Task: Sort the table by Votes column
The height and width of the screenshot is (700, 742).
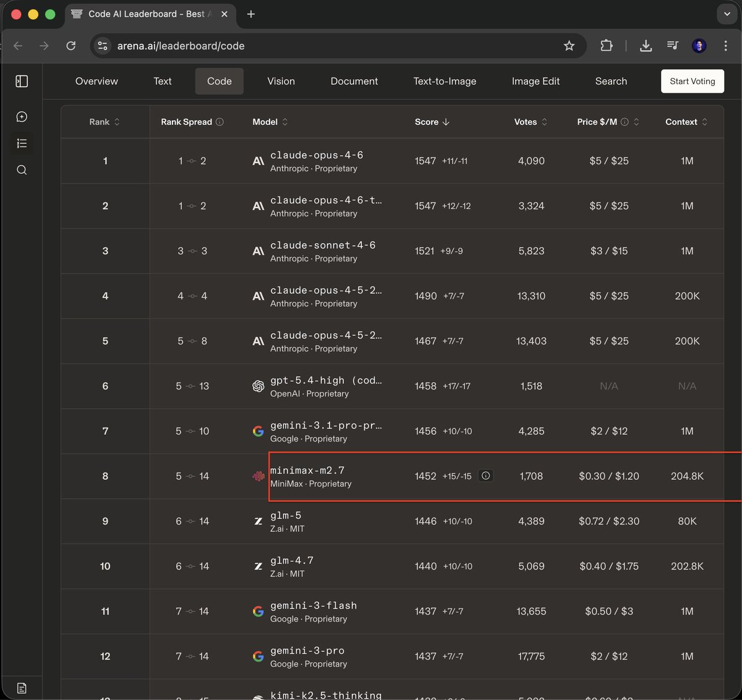Action: [531, 122]
